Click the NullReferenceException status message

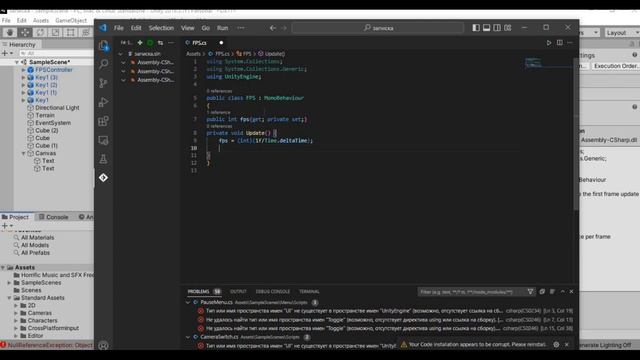pos(47,345)
